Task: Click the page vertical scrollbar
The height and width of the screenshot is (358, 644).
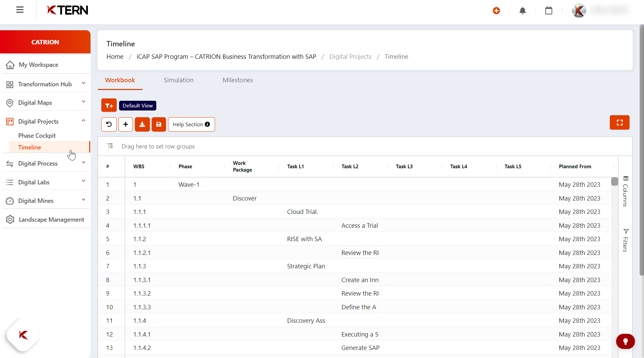Action: pyautogui.click(x=641, y=150)
